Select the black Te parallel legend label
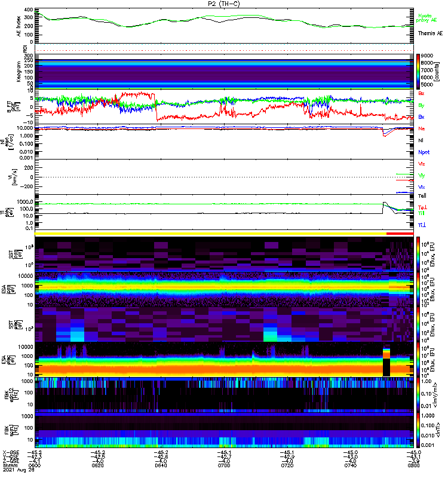The image size is (448, 478). 422,196
